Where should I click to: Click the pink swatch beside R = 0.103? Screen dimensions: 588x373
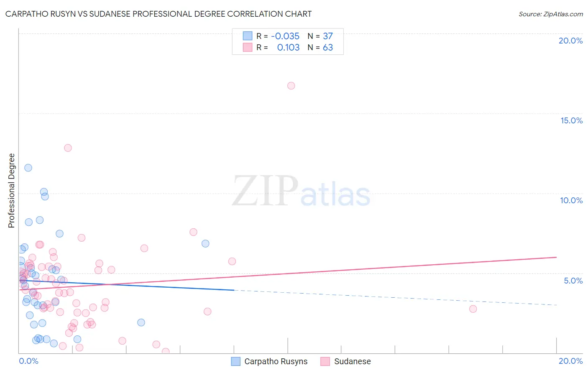tap(248, 47)
